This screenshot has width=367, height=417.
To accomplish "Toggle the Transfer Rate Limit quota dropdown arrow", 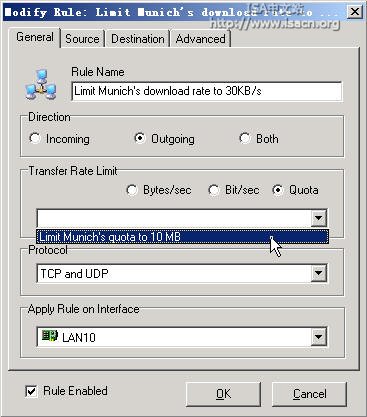I will point(318,218).
